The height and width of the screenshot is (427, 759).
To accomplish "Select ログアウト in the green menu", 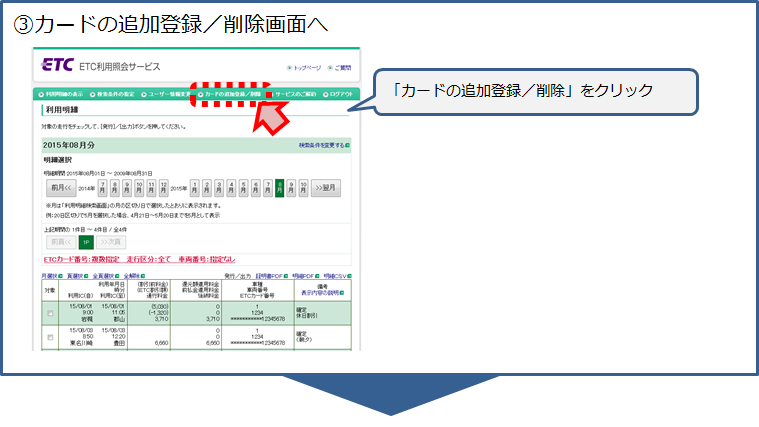I will point(338,94).
